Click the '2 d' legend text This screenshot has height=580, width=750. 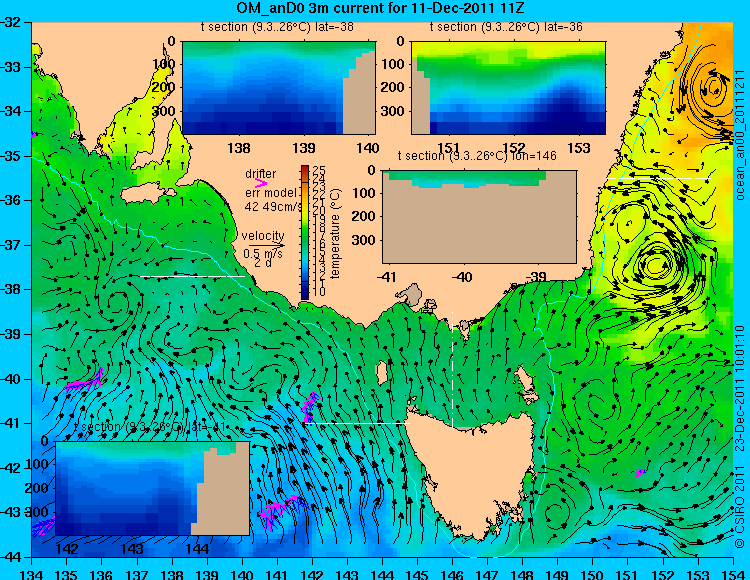point(263,263)
